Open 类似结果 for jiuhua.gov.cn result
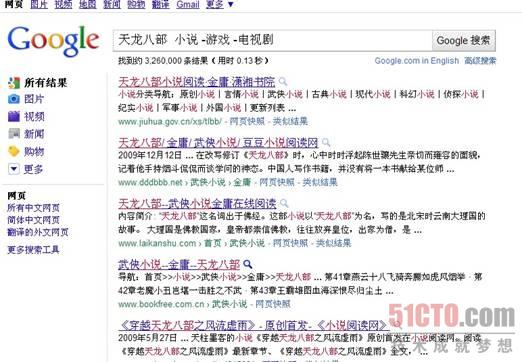Image resolution: width=522 pixels, height=362 pixels. point(290,121)
